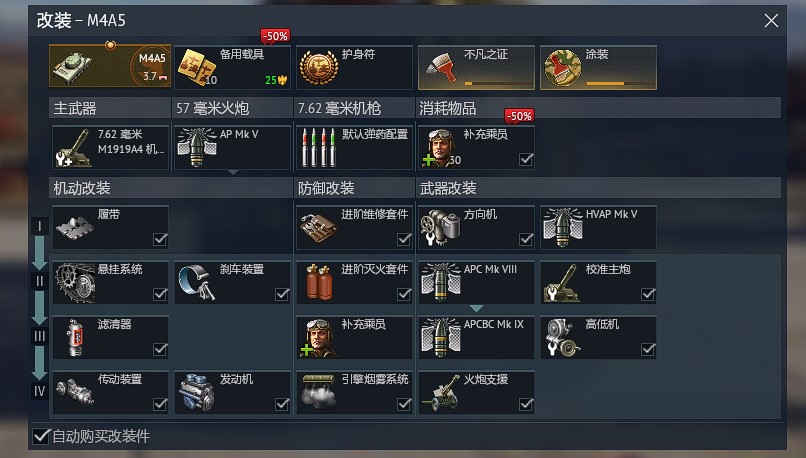Click the 引擎烟雾系统 smoke system icon
The image size is (806, 458).
coord(319,392)
